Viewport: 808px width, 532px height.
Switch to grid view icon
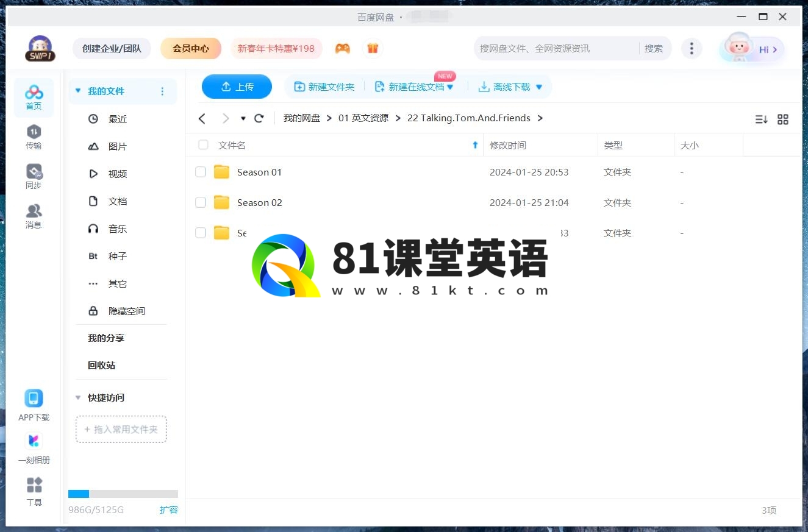pyautogui.click(x=783, y=119)
